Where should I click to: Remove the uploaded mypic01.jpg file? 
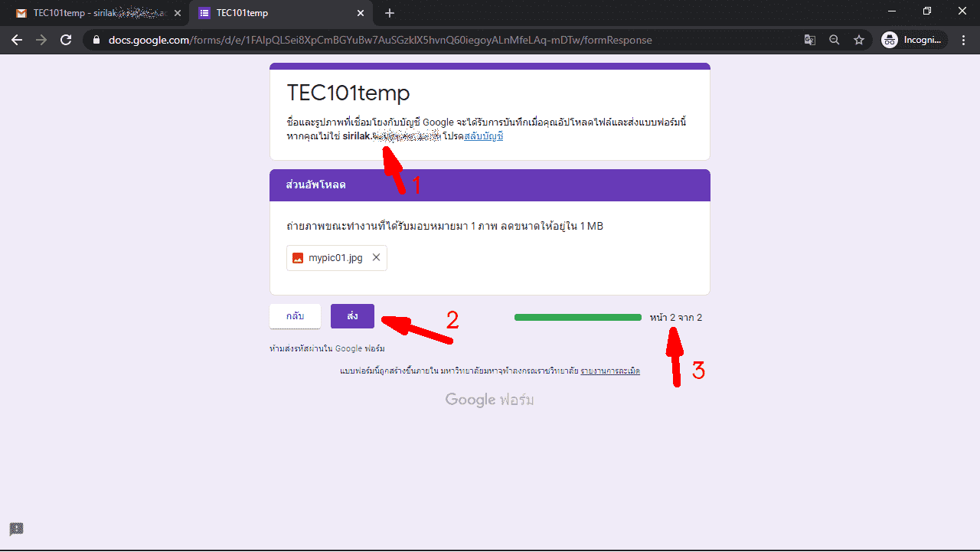coord(376,258)
